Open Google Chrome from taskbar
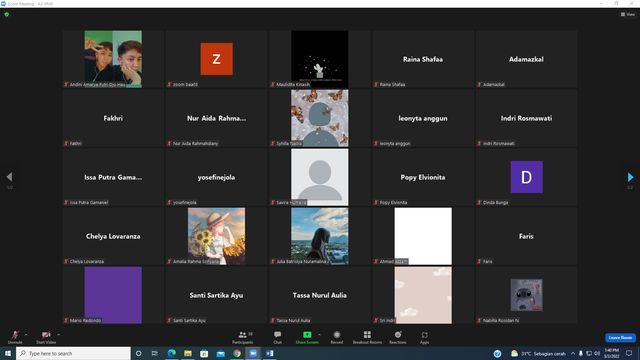This screenshot has height=360, width=640. 237,353
